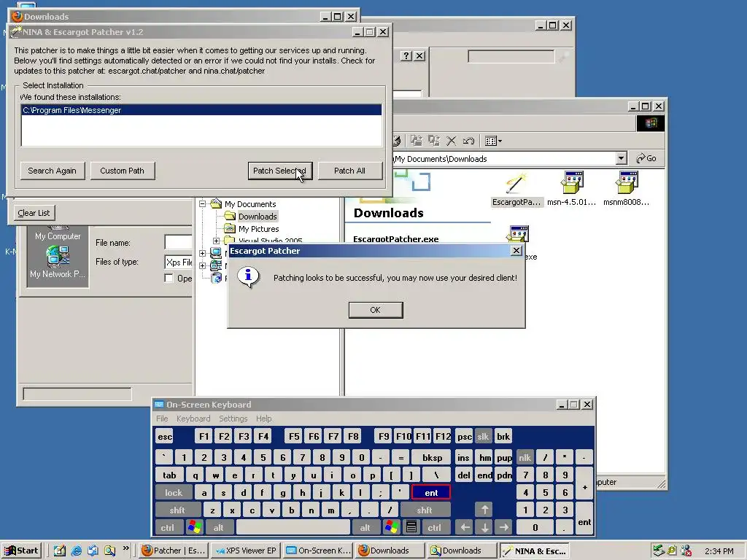
Task: Open the File menu in On-Screen Keyboard
Action: click(162, 419)
